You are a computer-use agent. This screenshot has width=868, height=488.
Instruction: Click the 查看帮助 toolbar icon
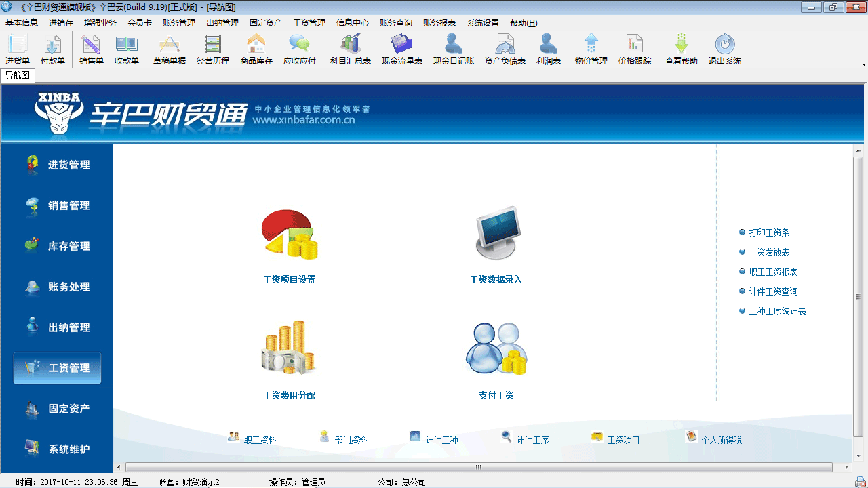click(x=682, y=49)
